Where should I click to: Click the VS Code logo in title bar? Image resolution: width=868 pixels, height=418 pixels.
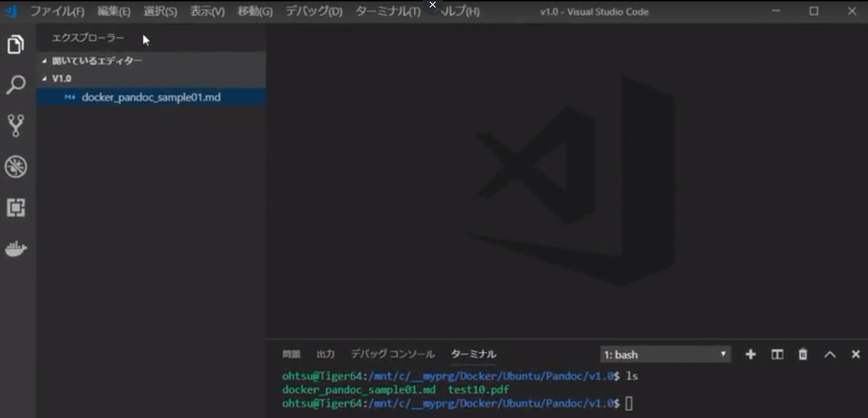(10, 11)
